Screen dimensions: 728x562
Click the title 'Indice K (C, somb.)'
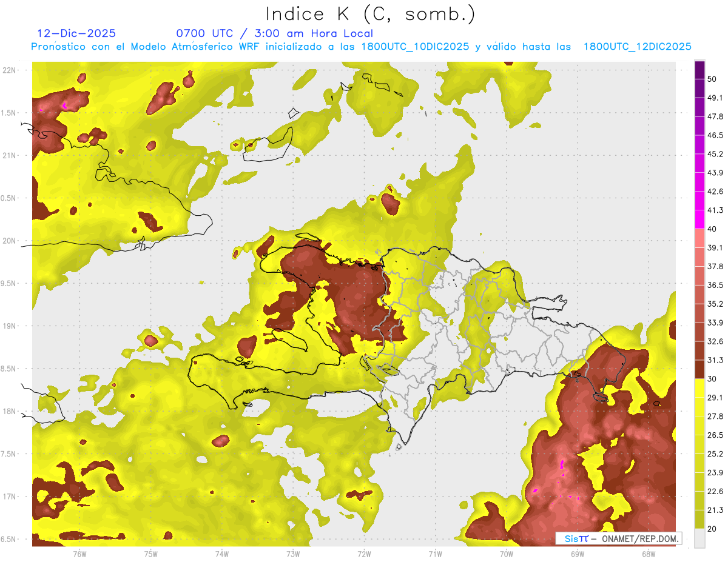(x=370, y=14)
